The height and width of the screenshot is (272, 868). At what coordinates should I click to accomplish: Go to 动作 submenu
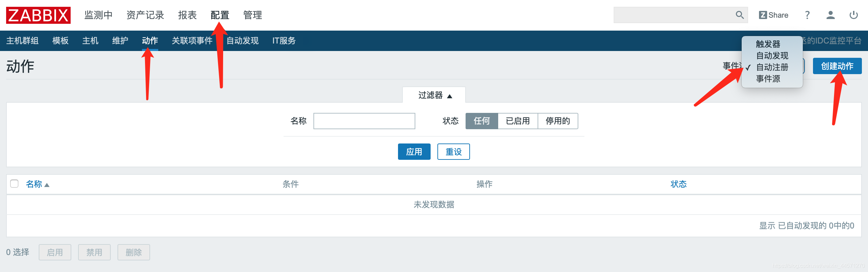(150, 41)
